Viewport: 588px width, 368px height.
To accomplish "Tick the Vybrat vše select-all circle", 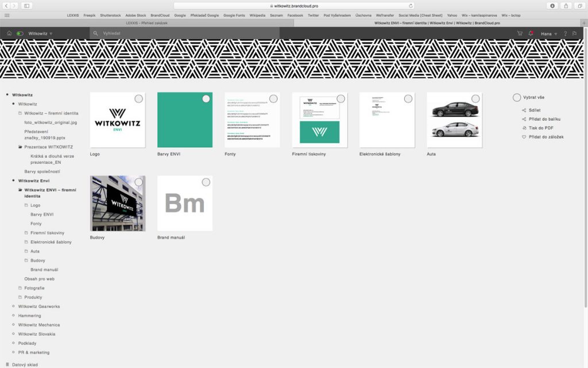I will point(517,98).
